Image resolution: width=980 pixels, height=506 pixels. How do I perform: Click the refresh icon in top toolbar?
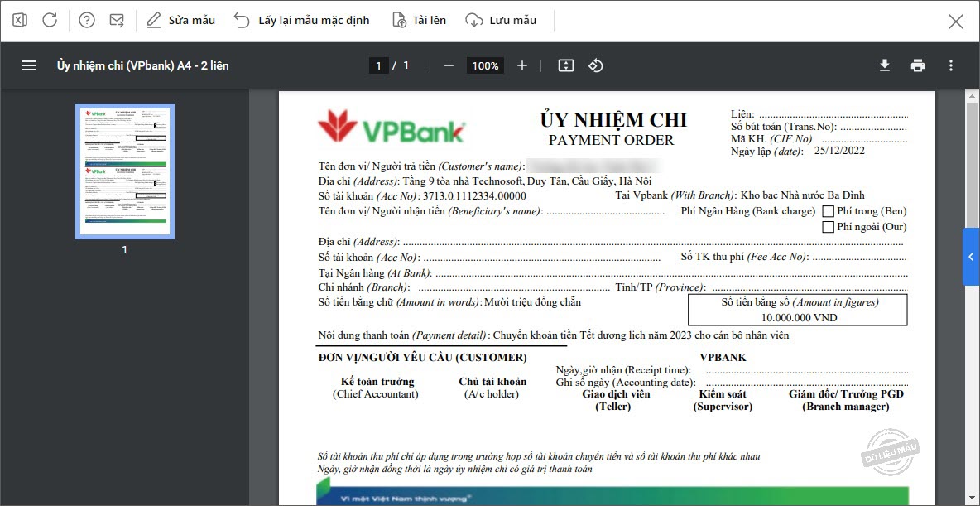pyautogui.click(x=50, y=20)
